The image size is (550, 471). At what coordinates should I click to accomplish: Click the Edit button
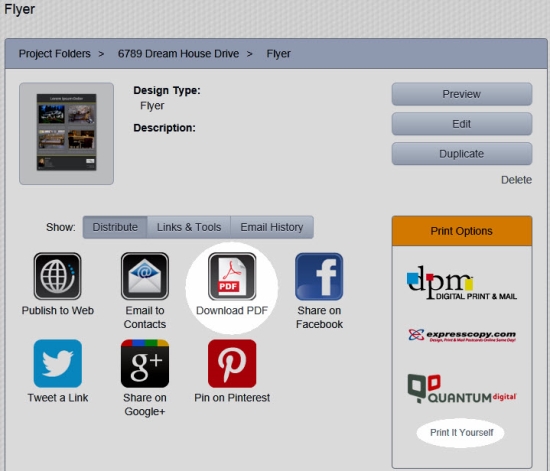462,124
